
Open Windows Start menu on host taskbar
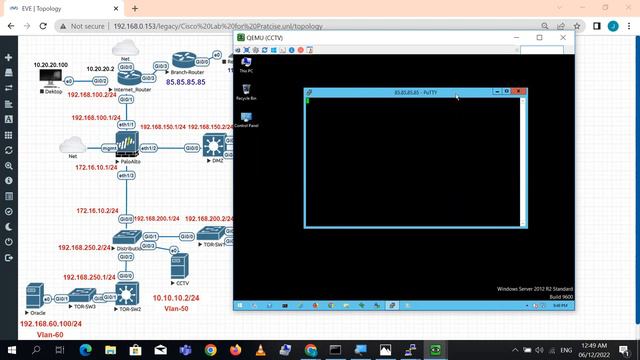tap(12, 350)
